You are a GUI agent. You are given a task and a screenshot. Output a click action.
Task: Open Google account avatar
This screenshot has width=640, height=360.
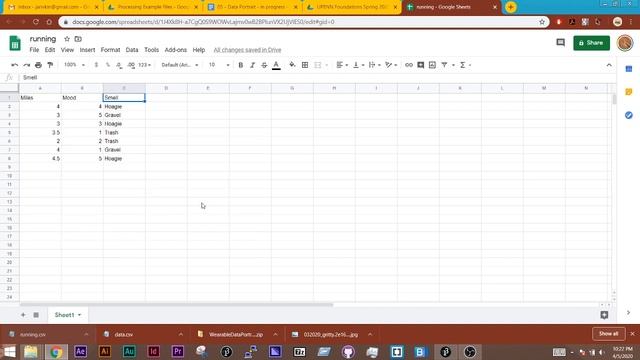tap(625, 43)
